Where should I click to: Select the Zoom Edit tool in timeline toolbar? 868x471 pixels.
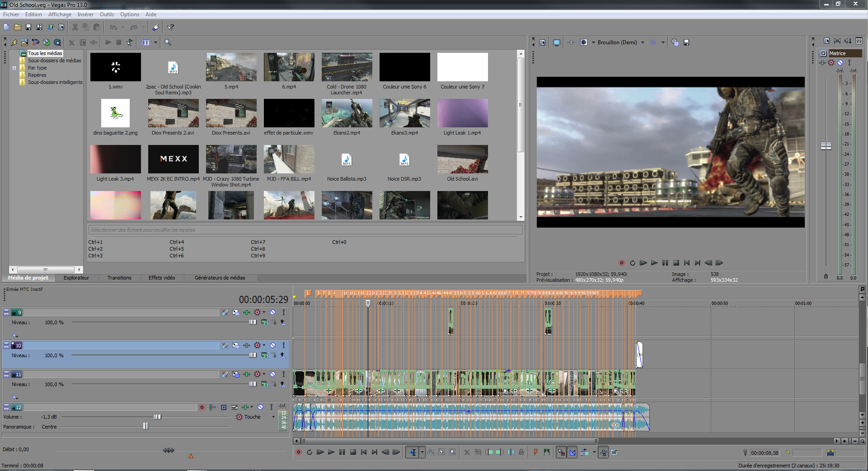(452, 452)
